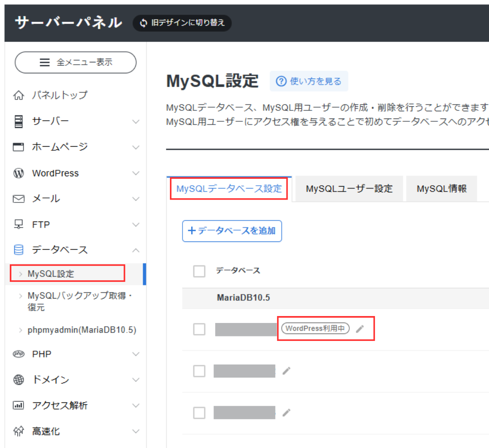Click the 旧デザインに切り替え button
Viewport: 489px width, 448px height.
click(182, 23)
